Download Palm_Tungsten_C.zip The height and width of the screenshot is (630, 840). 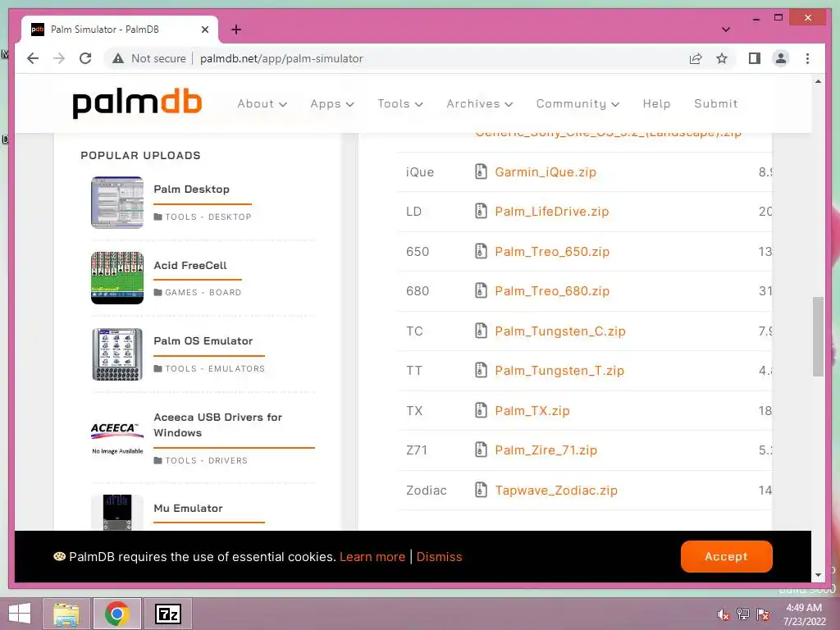click(x=560, y=331)
